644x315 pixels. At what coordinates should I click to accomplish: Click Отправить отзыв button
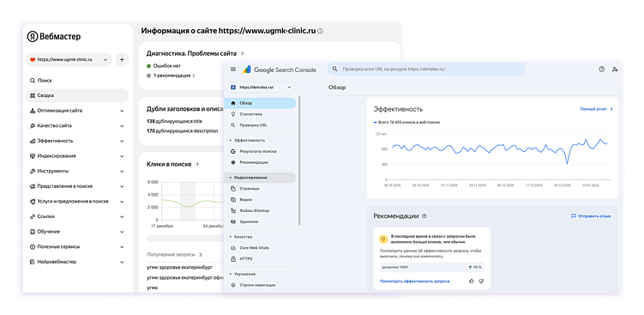(x=591, y=216)
